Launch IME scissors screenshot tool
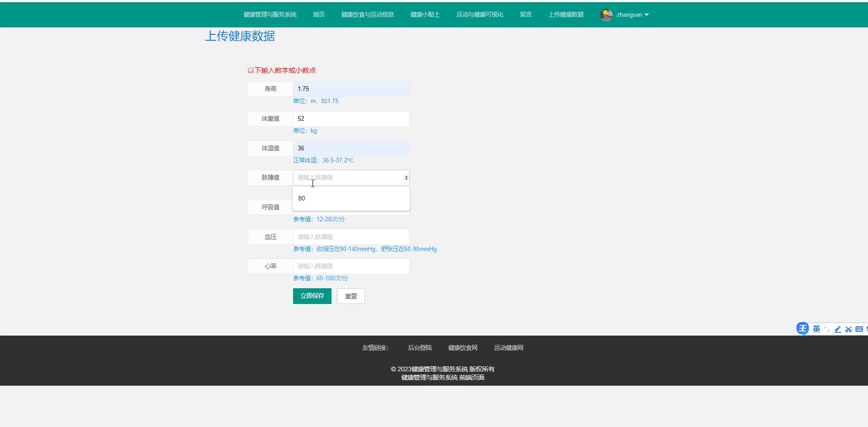This screenshot has height=427, width=868. point(849,329)
